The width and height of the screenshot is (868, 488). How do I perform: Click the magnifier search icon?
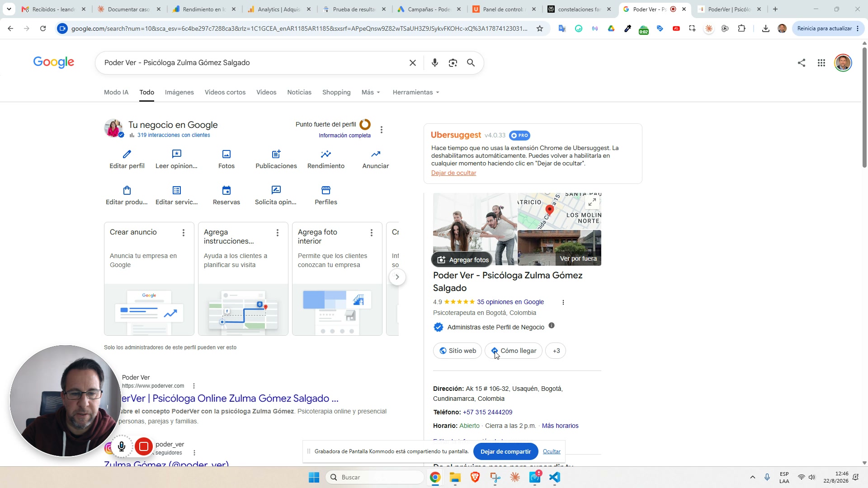471,63
